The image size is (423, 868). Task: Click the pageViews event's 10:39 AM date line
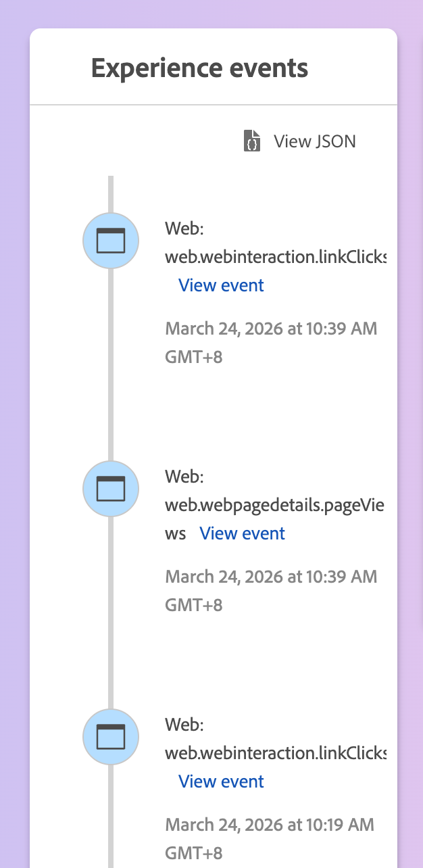point(271,577)
